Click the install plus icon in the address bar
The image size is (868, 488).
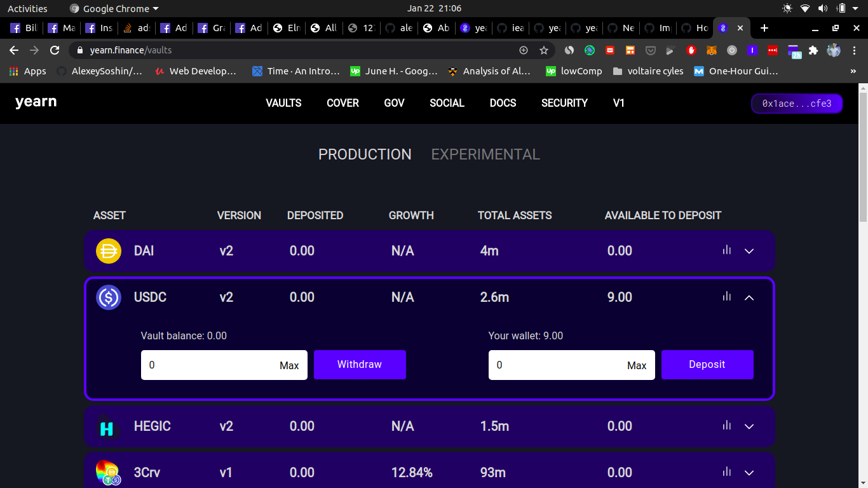(524, 50)
